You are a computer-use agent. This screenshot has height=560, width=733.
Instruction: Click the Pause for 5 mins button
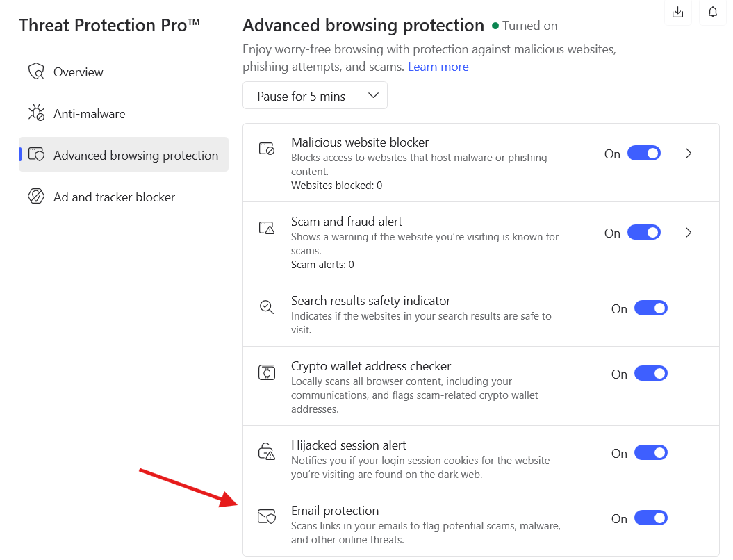(301, 95)
